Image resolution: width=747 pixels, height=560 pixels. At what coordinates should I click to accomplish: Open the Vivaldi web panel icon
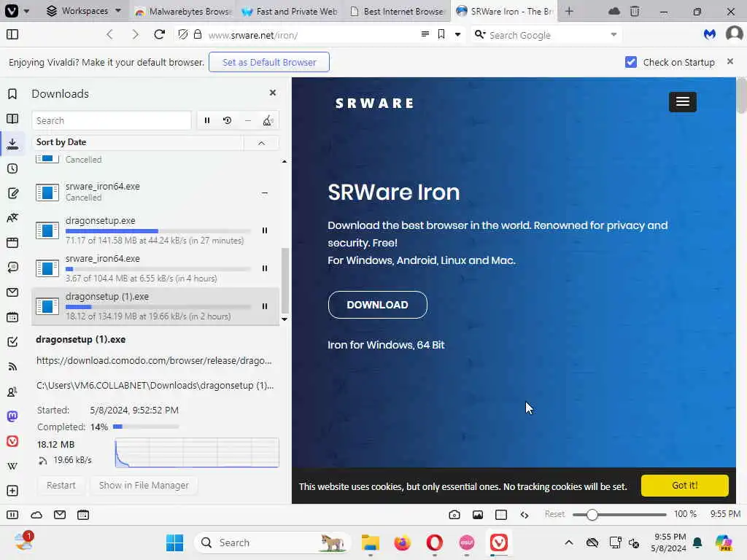pyautogui.click(x=12, y=441)
